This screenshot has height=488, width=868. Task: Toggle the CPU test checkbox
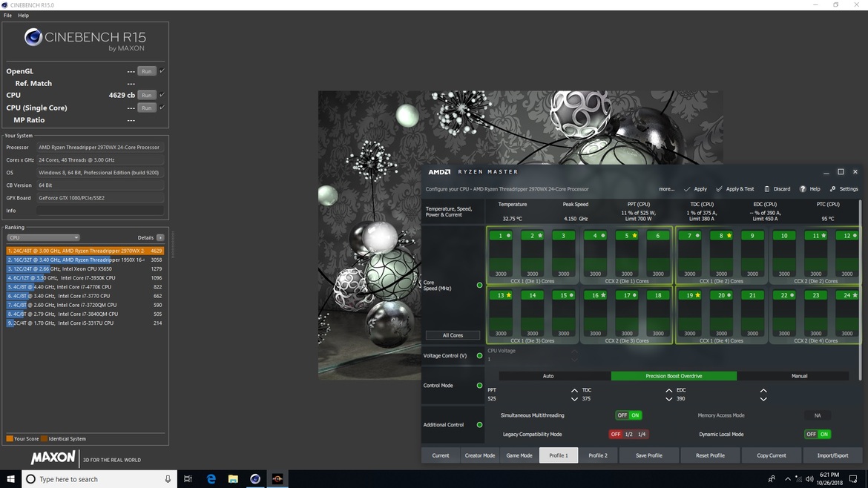coord(162,95)
